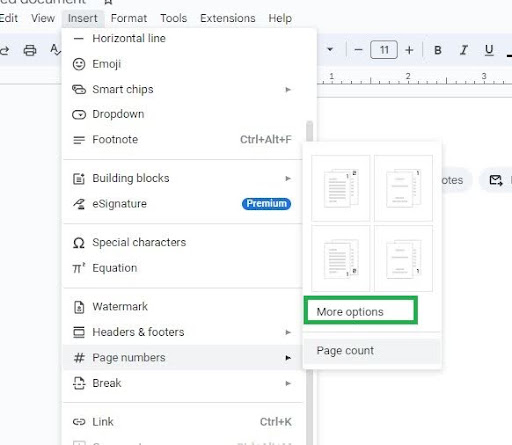
Task: Click the eSignature pen icon
Action: coord(79,204)
